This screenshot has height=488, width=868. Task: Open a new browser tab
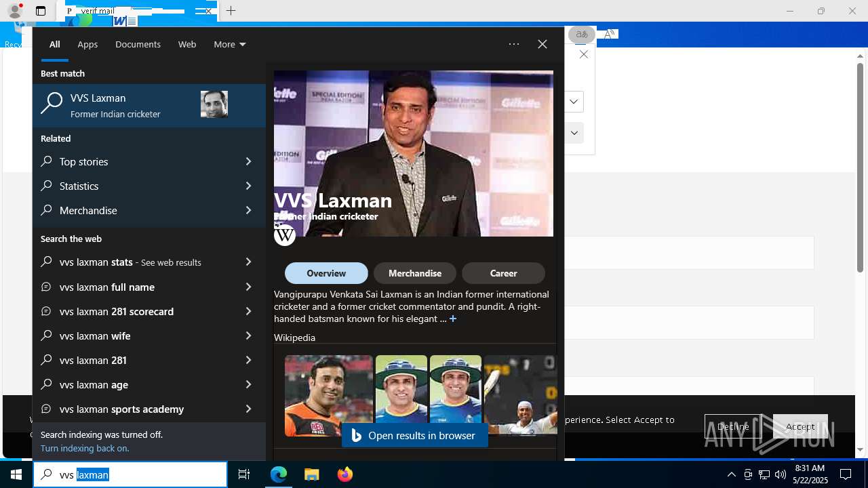(231, 11)
